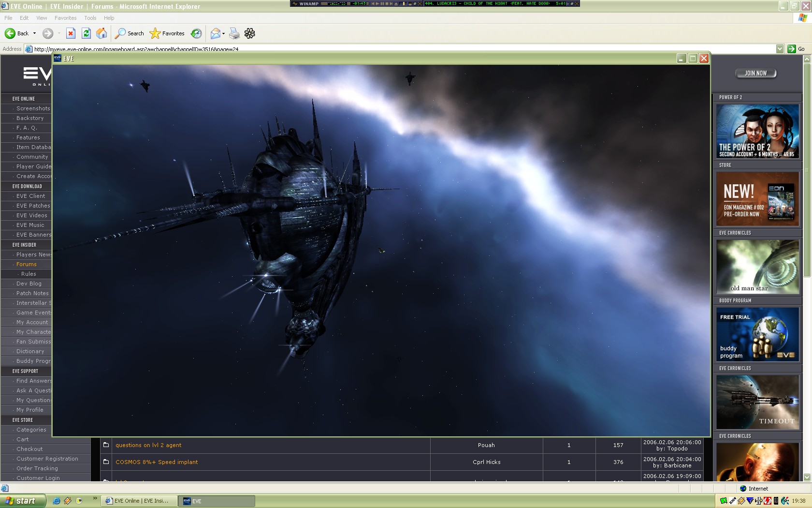Switch to the EVE game taskbar button

point(217,501)
